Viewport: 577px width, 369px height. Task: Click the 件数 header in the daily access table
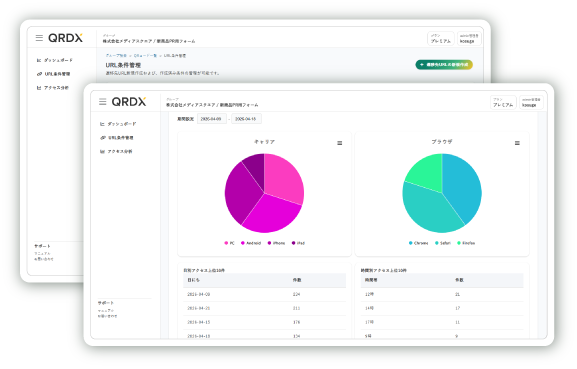pos(297,280)
